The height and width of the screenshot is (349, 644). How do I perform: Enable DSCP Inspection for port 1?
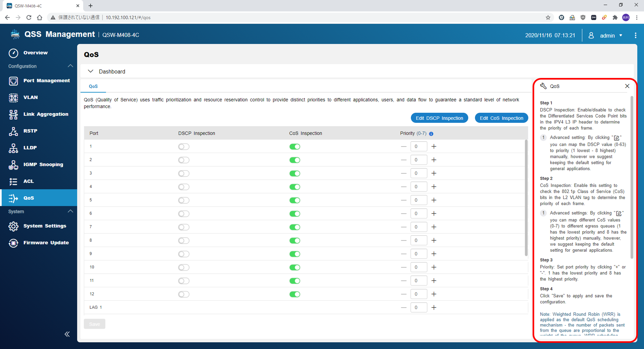click(184, 147)
